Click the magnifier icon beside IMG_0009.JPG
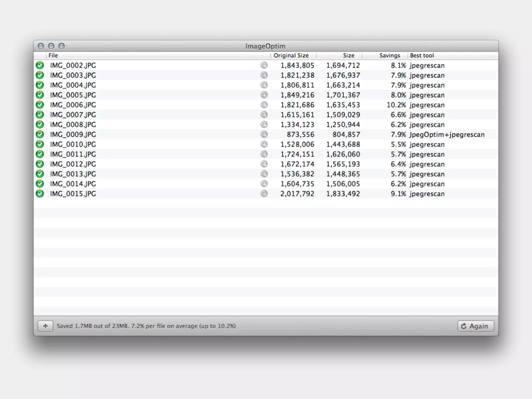532x399 pixels. [x=264, y=134]
